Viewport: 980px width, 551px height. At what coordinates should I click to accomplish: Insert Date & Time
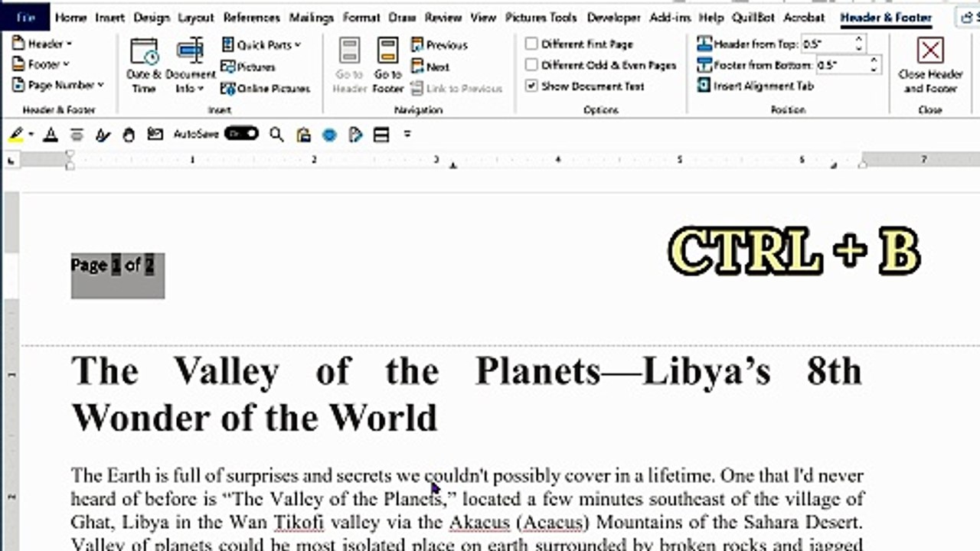[143, 67]
